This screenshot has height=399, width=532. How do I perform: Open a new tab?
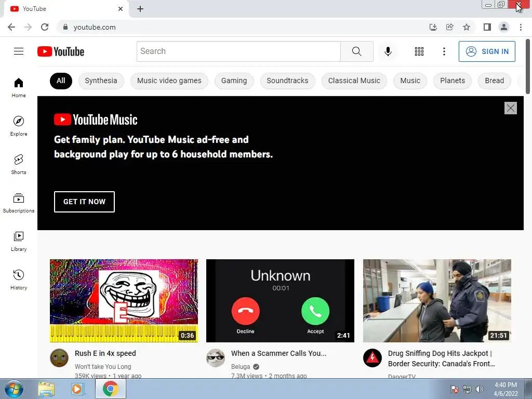point(140,9)
